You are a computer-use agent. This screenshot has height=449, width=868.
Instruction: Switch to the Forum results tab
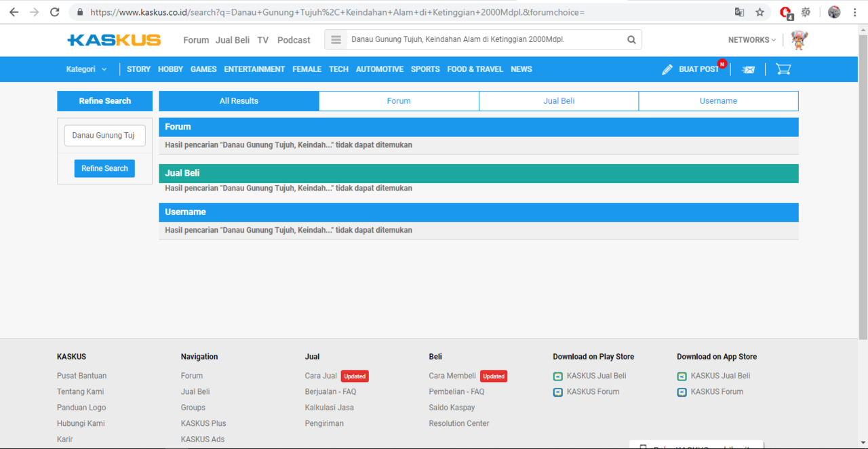[x=399, y=101]
